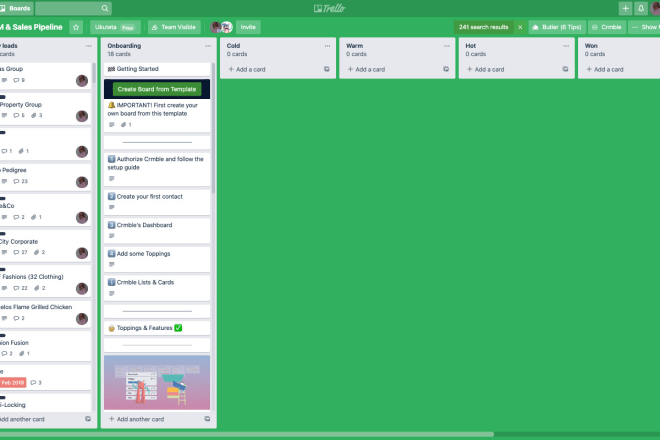Click the Feb 2019 due date badge

[x=13, y=383]
